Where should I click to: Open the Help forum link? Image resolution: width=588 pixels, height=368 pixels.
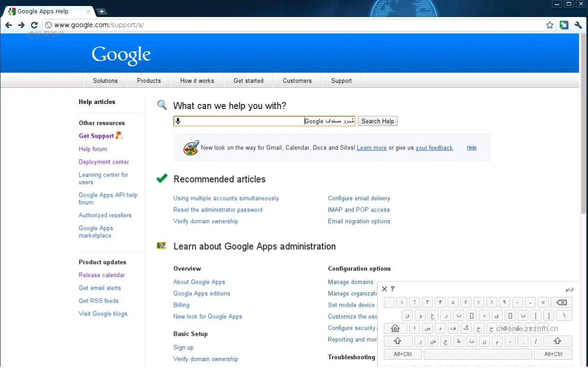click(x=93, y=149)
